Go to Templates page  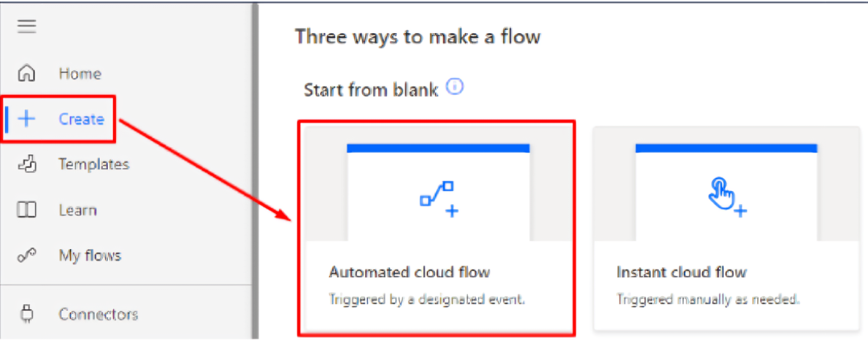(x=94, y=165)
